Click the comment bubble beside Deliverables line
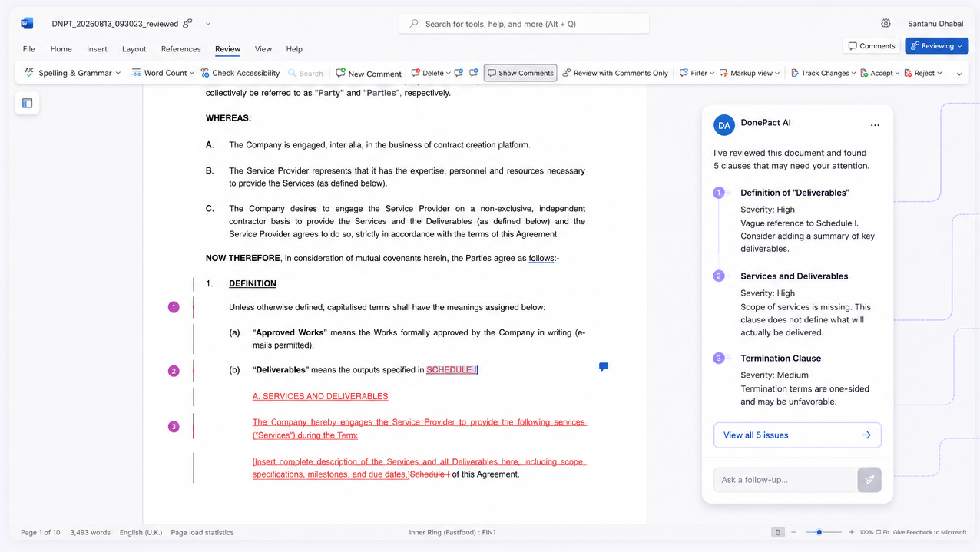This screenshot has width=980, height=552. click(x=604, y=367)
